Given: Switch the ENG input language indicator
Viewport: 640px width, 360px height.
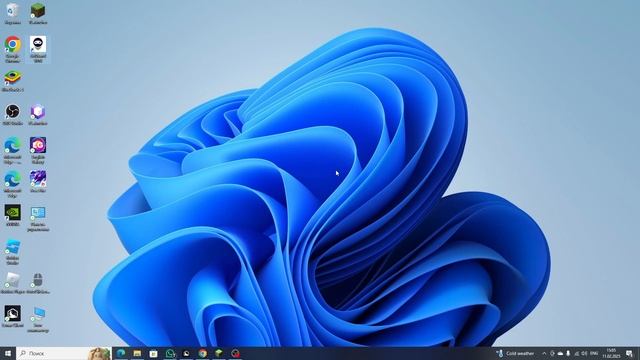Looking at the screenshot, I should pos(594,353).
